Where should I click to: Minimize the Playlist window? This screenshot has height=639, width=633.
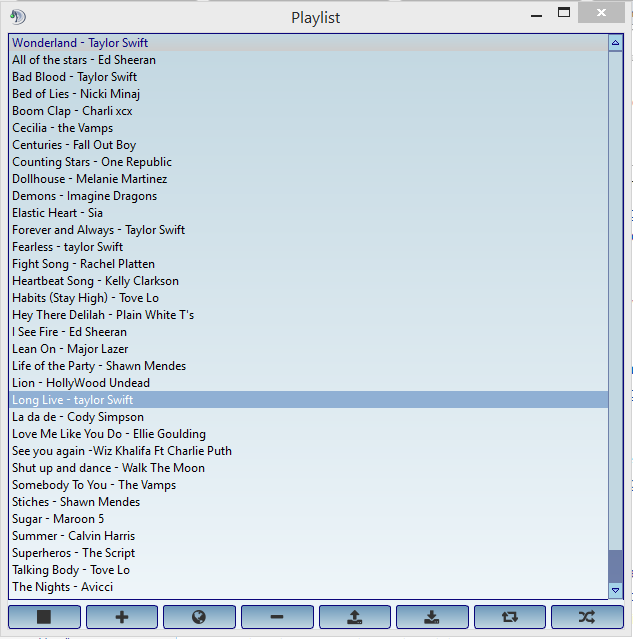click(536, 15)
